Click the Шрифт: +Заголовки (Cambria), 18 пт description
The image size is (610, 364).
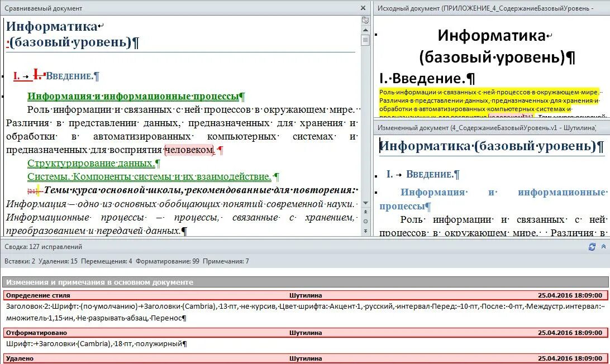pyautogui.click(x=96, y=344)
